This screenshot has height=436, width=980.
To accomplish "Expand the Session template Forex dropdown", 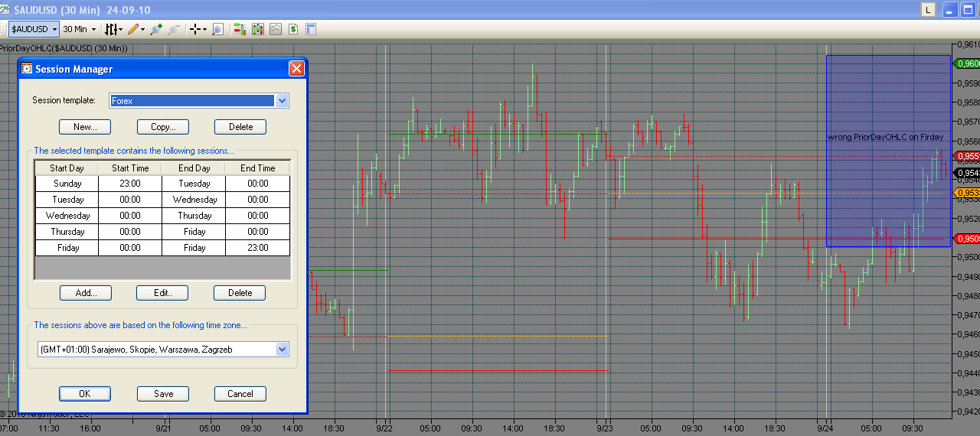I will [x=282, y=100].
